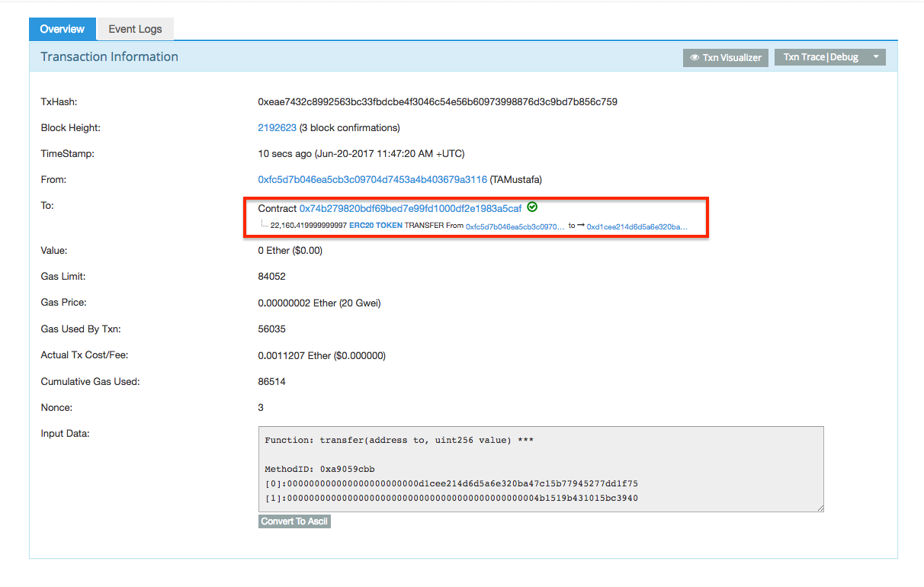Click the green verified check icon

[x=532, y=207]
